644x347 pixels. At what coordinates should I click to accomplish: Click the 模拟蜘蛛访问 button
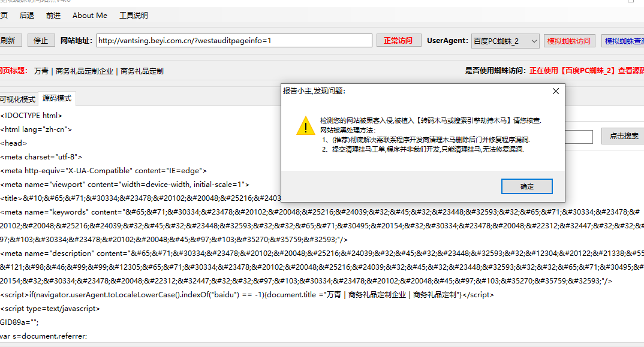pos(568,41)
